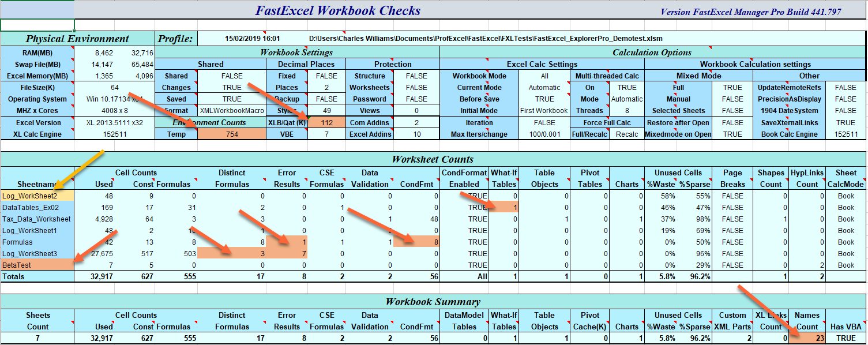868x345 pixels.
Task: Click the "RAM(MB)" label cell
Action: click(37, 52)
